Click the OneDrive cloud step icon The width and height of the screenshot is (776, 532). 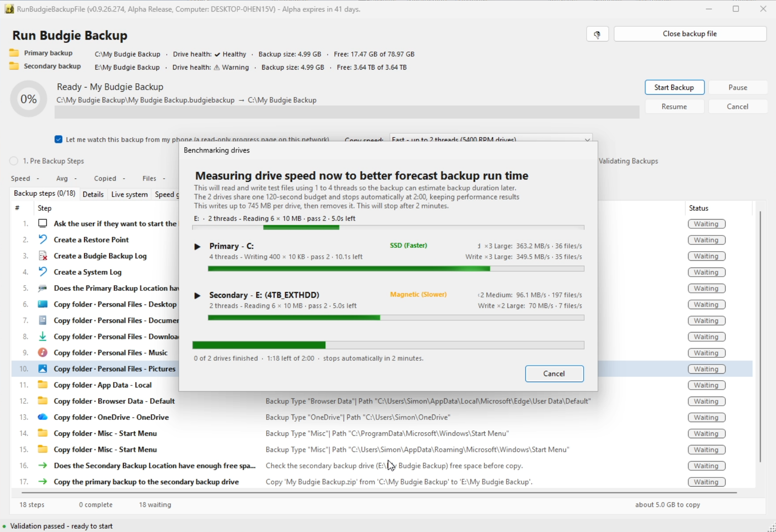click(43, 417)
